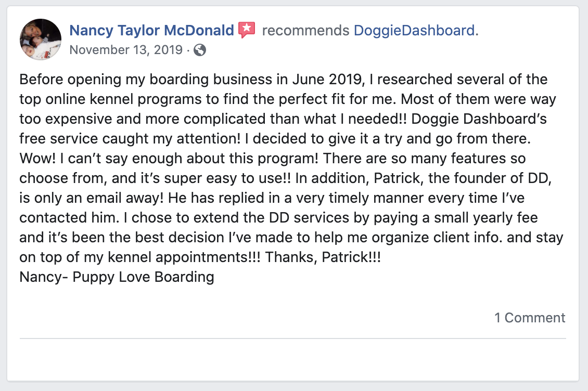Click the word 'recommends' in the header
588x391 pixels.
[x=305, y=30]
